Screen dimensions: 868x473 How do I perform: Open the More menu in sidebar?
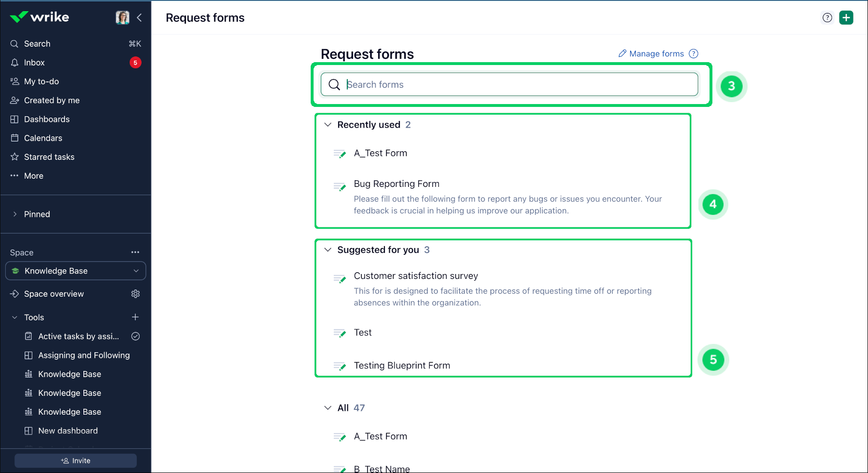coord(14,175)
